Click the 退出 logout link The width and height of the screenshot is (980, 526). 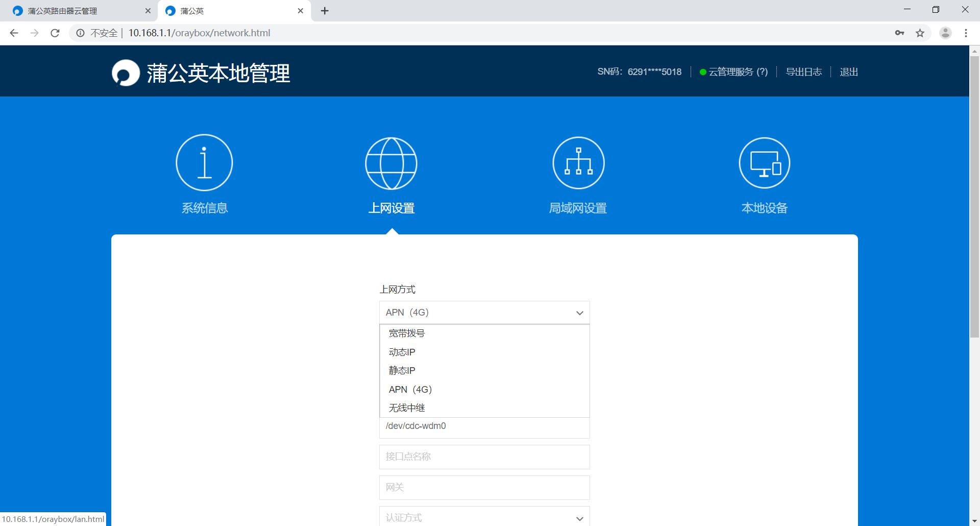[848, 71]
